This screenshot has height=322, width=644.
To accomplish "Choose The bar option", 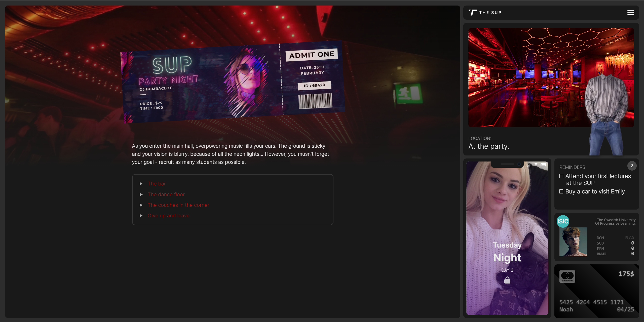I will tap(157, 184).
